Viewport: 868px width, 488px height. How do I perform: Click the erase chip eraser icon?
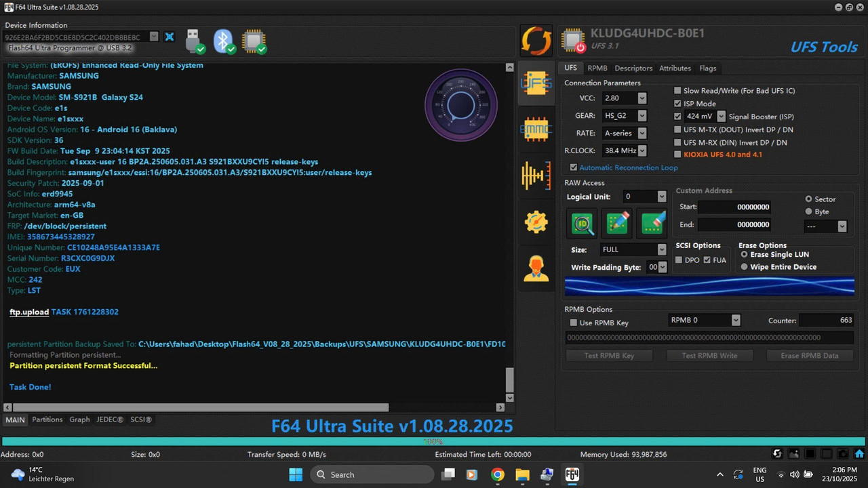(653, 224)
